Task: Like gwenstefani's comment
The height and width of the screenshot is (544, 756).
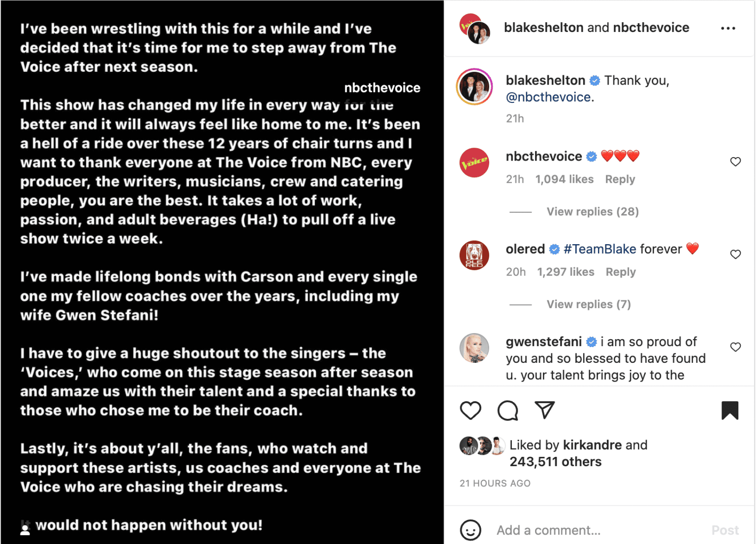Action: click(735, 347)
